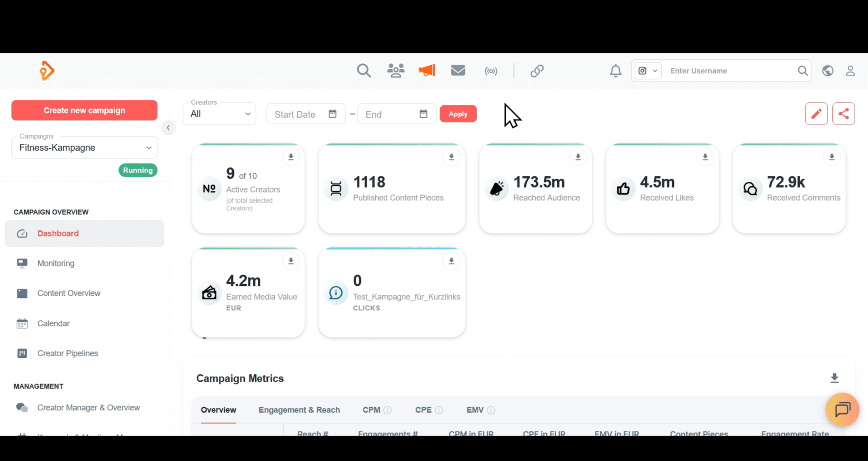Screen dimensions: 868x461
Task: Open Monitoring in the sidebar
Action: (x=56, y=263)
